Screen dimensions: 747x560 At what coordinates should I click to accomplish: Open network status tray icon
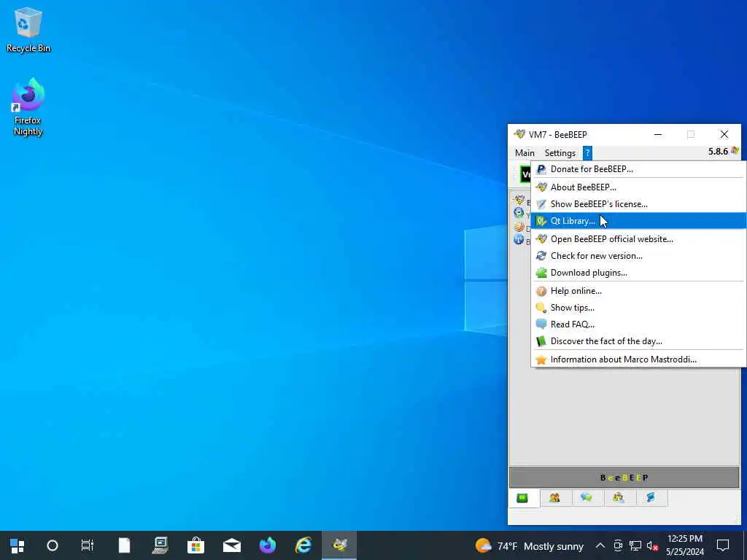[635, 545]
